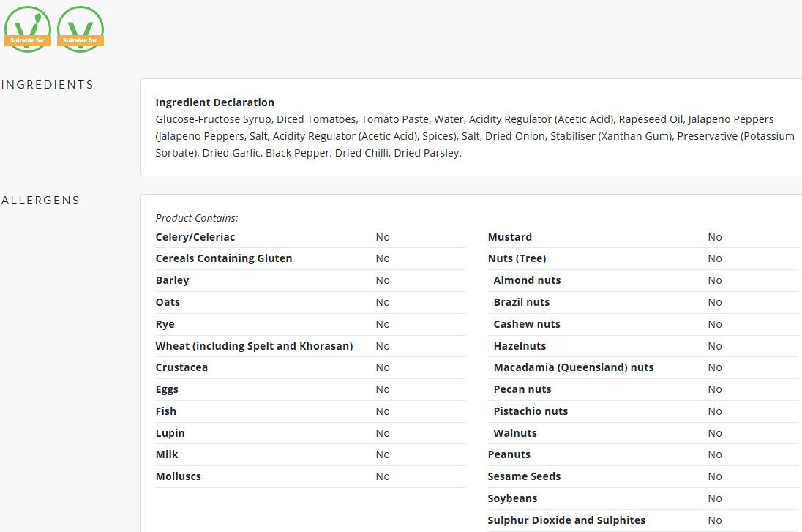The height and width of the screenshot is (532, 802).
Task: Select the Celery/Celeriac allergen row
Action: coord(310,237)
